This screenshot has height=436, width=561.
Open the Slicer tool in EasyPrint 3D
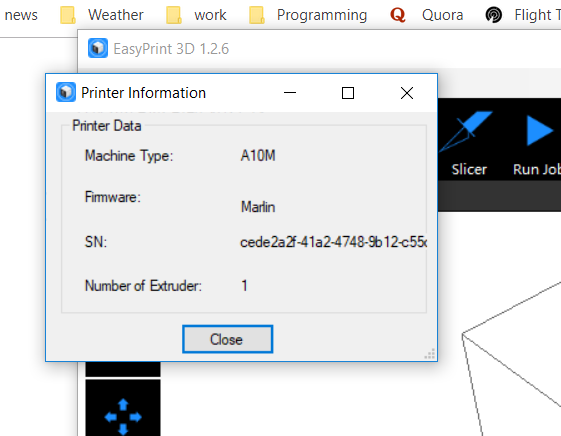(468, 144)
